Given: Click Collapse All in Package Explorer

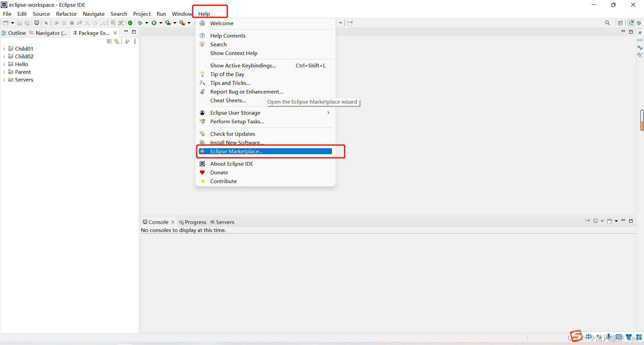Looking at the screenshot, I should 109,42.
